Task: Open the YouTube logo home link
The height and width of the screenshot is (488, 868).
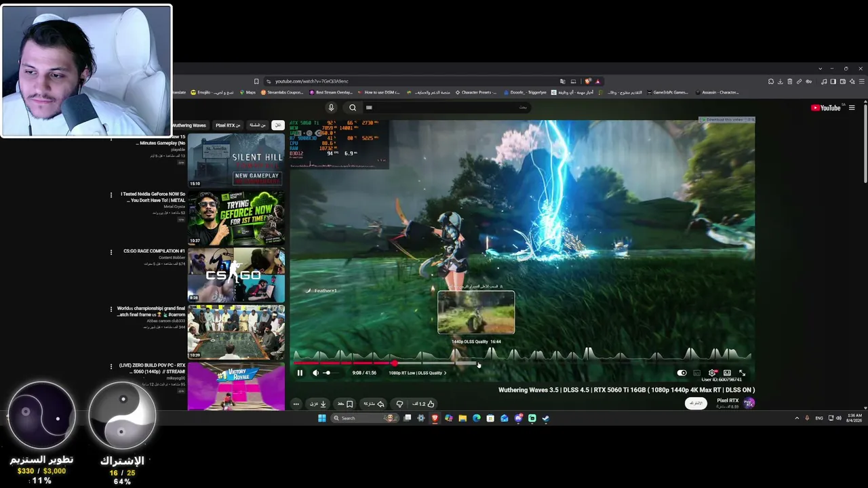Action: [x=825, y=108]
